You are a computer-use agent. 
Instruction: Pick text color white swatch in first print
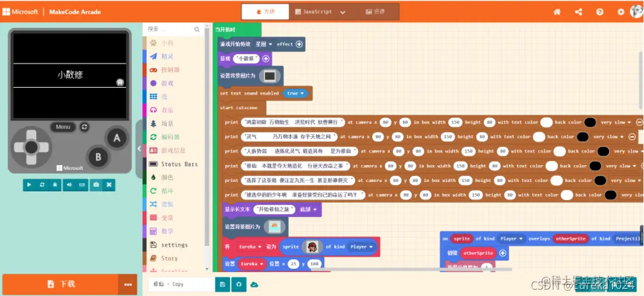pyautogui.click(x=546, y=122)
